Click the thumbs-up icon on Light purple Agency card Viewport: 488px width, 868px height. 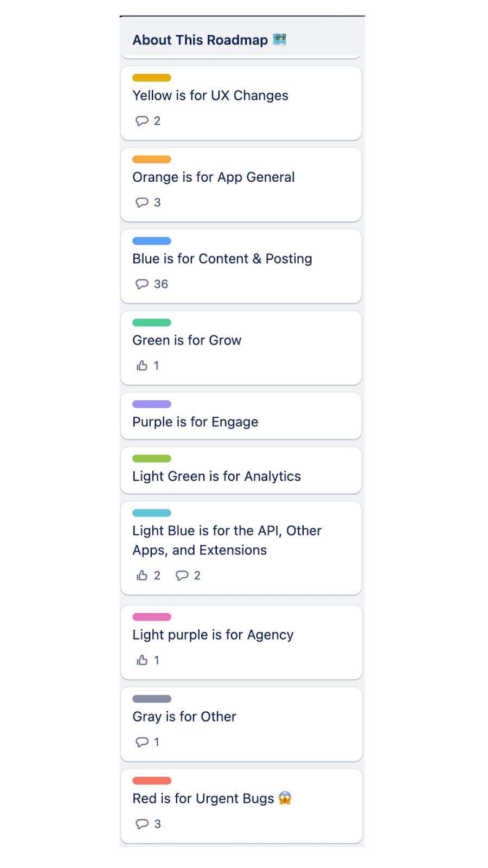[142, 660]
